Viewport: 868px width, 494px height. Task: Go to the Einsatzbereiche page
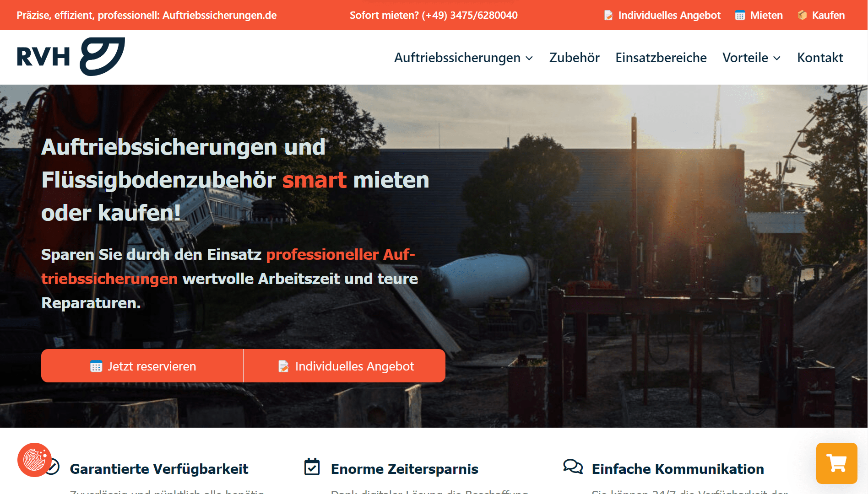(x=661, y=58)
